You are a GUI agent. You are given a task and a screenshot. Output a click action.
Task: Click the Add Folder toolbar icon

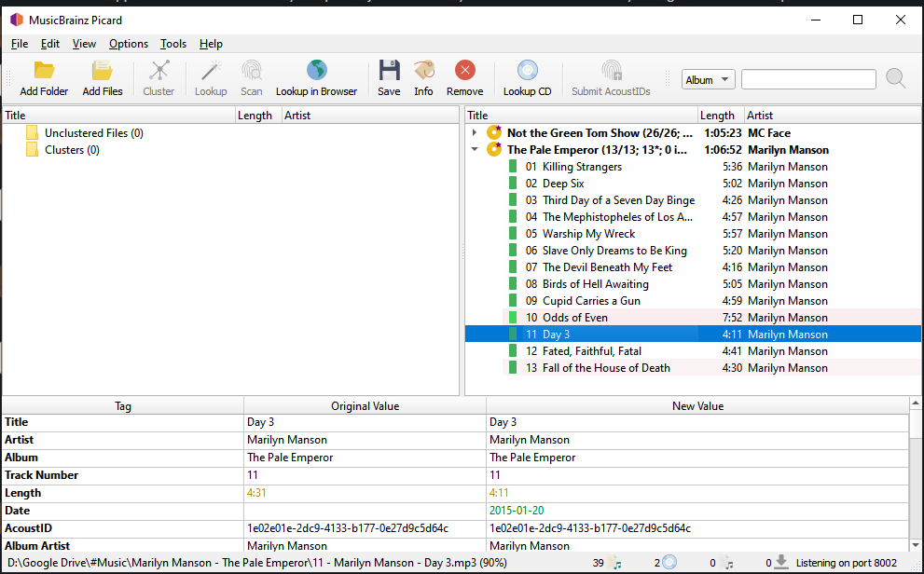click(44, 71)
